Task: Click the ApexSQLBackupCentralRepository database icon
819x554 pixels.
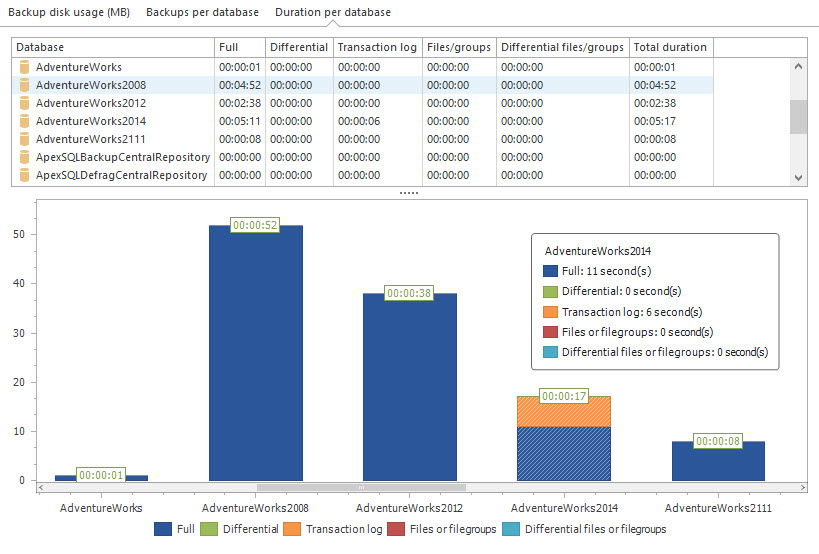Action: (x=24, y=157)
